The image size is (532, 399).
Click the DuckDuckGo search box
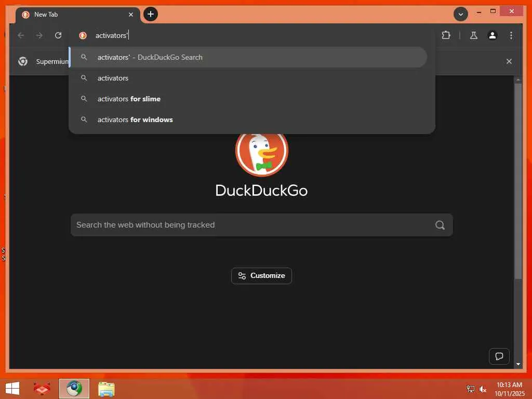[261, 225]
